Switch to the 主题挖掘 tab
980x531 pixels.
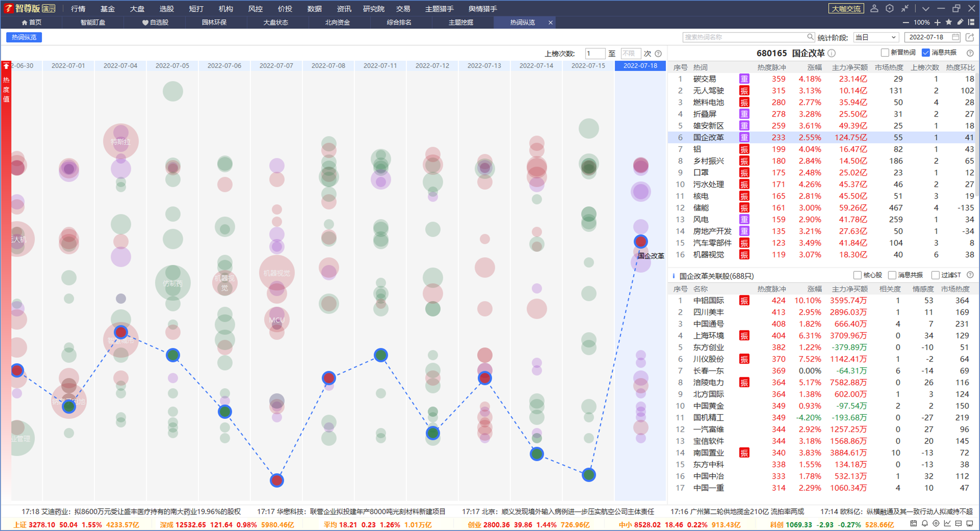tap(461, 22)
